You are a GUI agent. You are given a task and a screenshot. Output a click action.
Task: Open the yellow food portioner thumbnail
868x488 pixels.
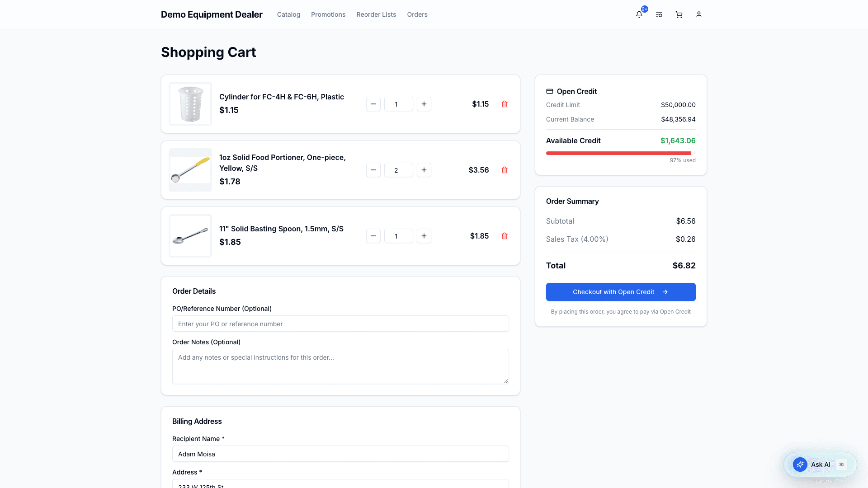pos(190,170)
